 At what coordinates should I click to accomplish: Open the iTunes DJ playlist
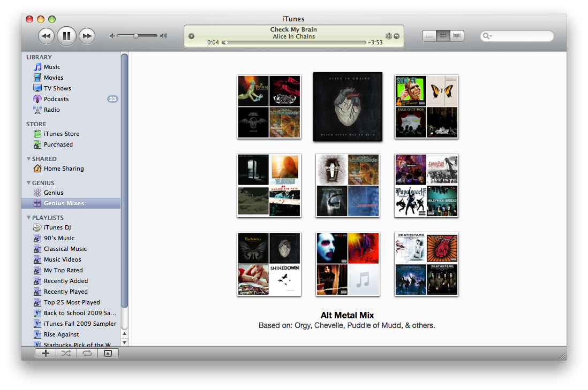71,227
